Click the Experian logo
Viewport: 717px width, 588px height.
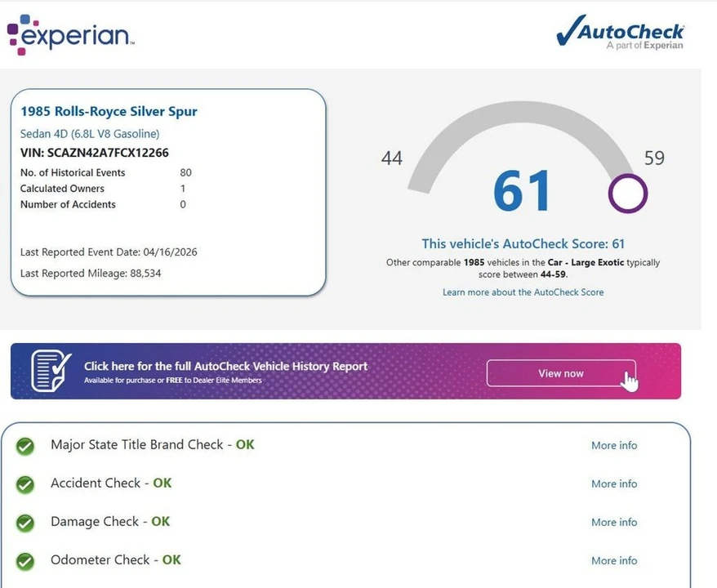point(71,35)
